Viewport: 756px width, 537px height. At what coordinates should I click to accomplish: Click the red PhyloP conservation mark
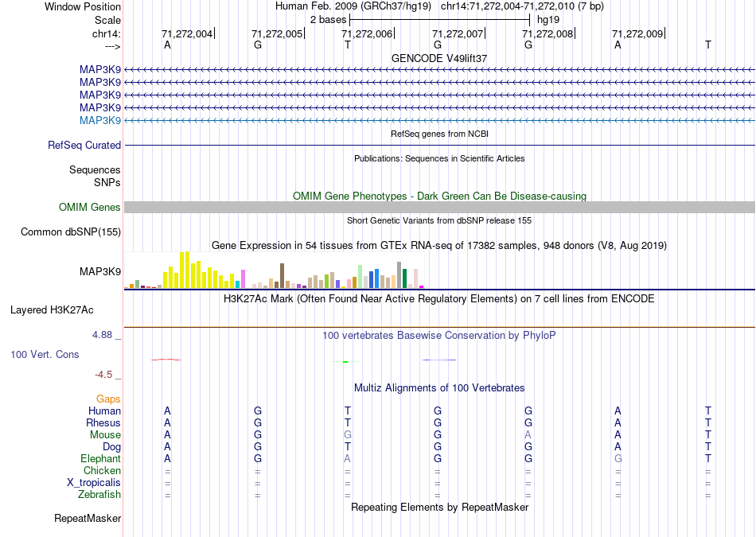point(166,360)
